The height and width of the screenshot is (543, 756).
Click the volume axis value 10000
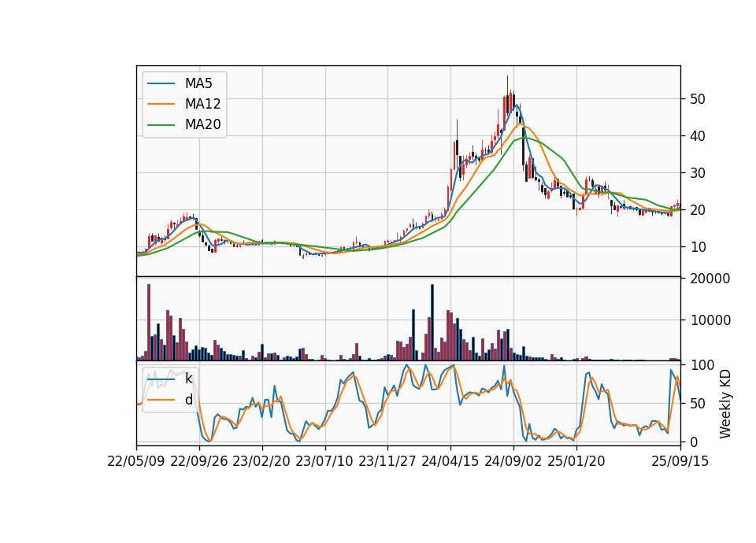point(710,320)
